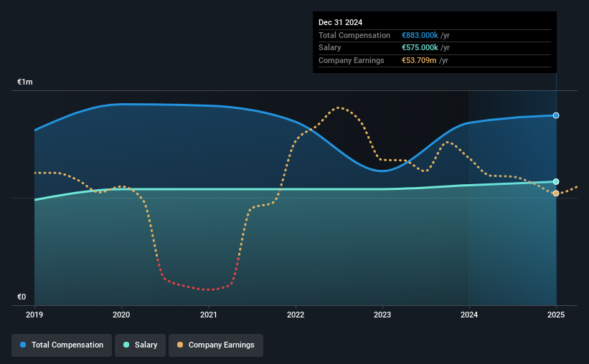The width and height of the screenshot is (589, 364).
Task: Click the 2022 x-axis label
Action: tap(296, 315)
